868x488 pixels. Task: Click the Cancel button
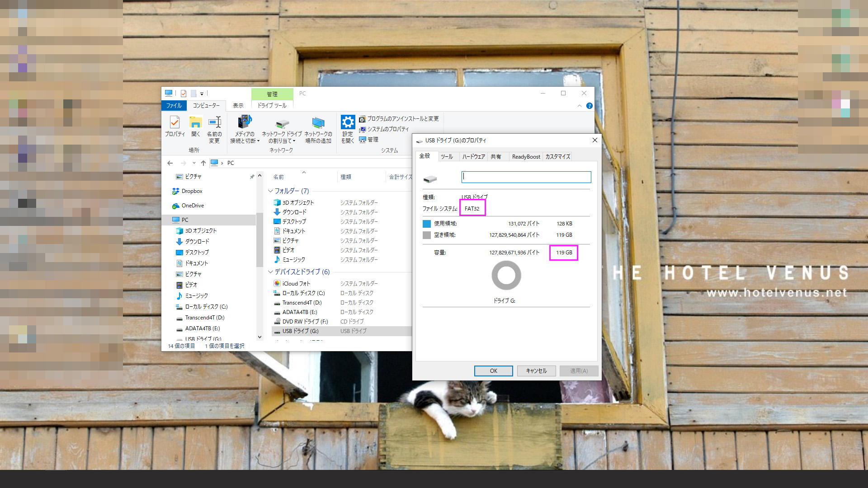[536, 371]
